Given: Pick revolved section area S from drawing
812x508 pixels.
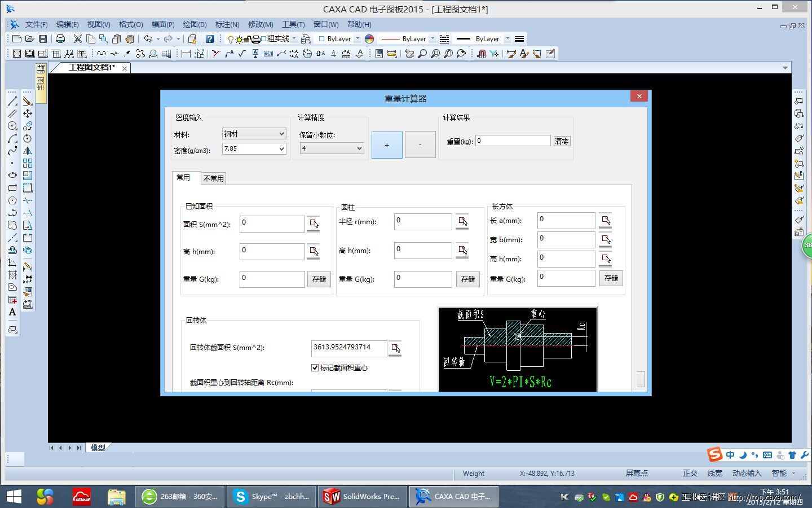Looking at the screenshot, I should point(395,348).
